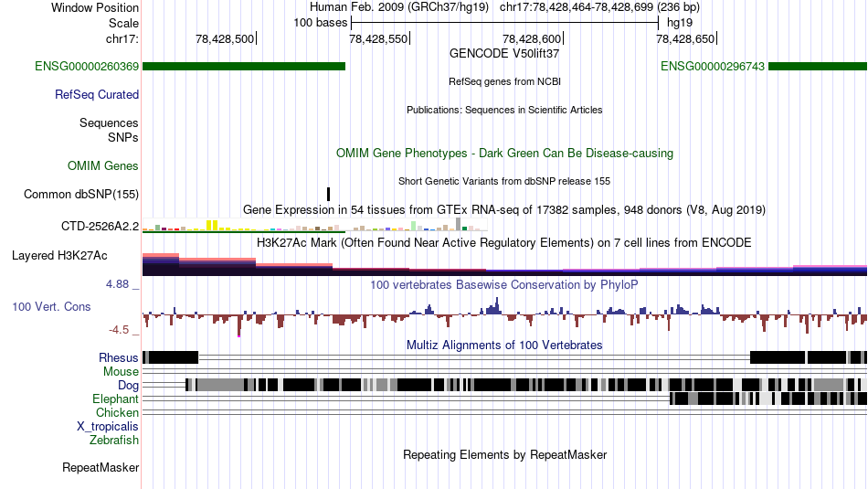Click the 78,428,550 ruler position
The image size is (868, 489).
click(378, 38)
